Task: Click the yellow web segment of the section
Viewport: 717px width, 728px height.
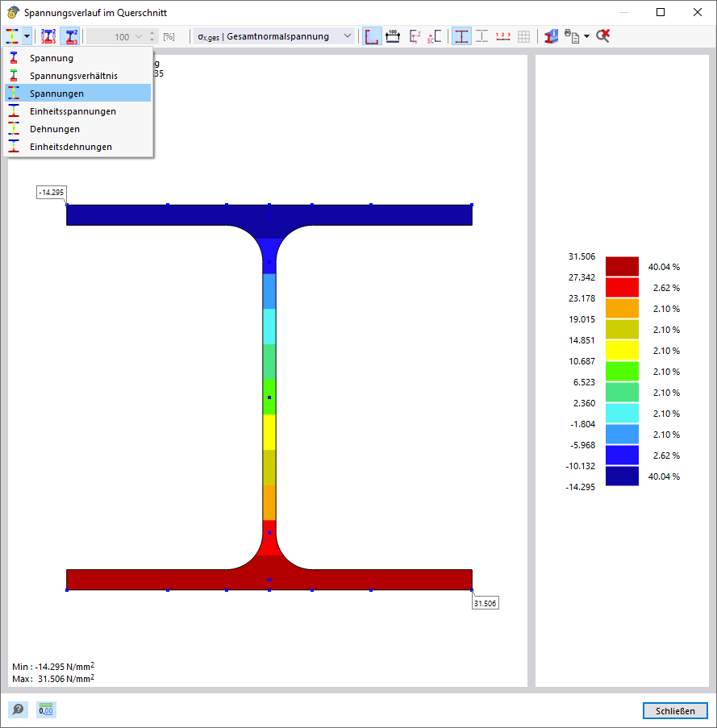Action: (269, 432)
